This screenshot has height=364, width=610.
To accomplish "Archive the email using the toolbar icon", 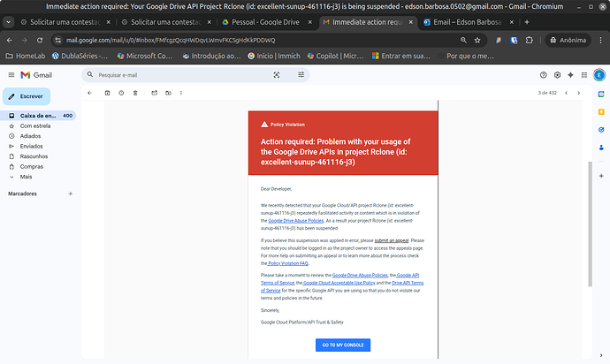I will (108, 93).
